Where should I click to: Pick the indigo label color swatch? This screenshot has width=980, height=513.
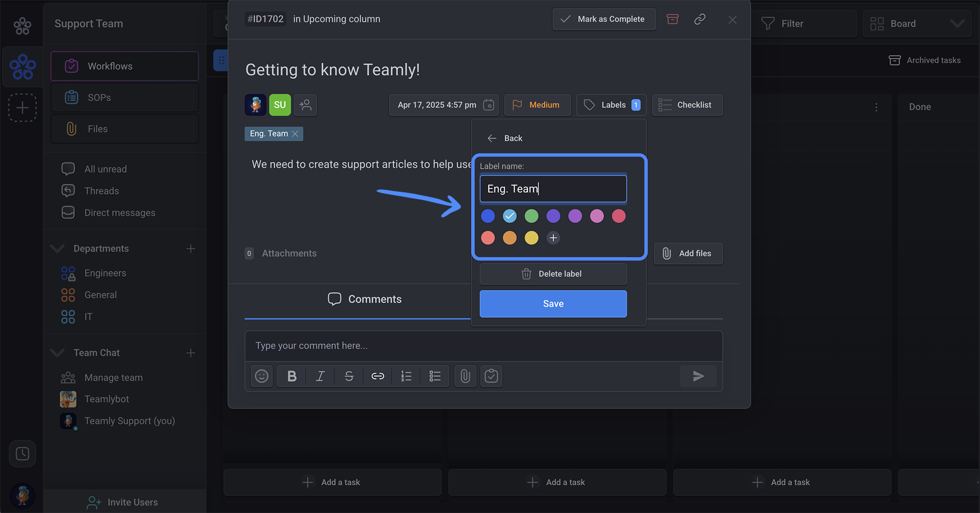pyautogui.click(x=553, y=216)
